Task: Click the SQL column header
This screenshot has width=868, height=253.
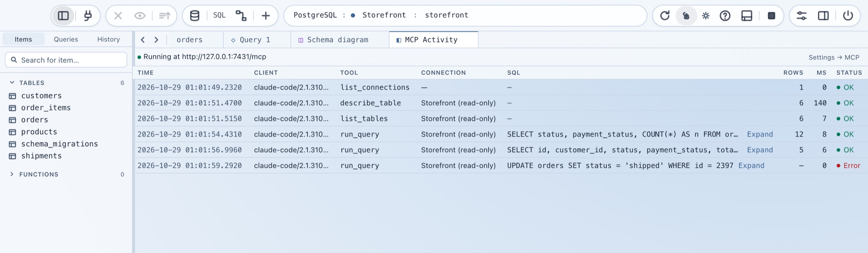Action: point(514,72)
